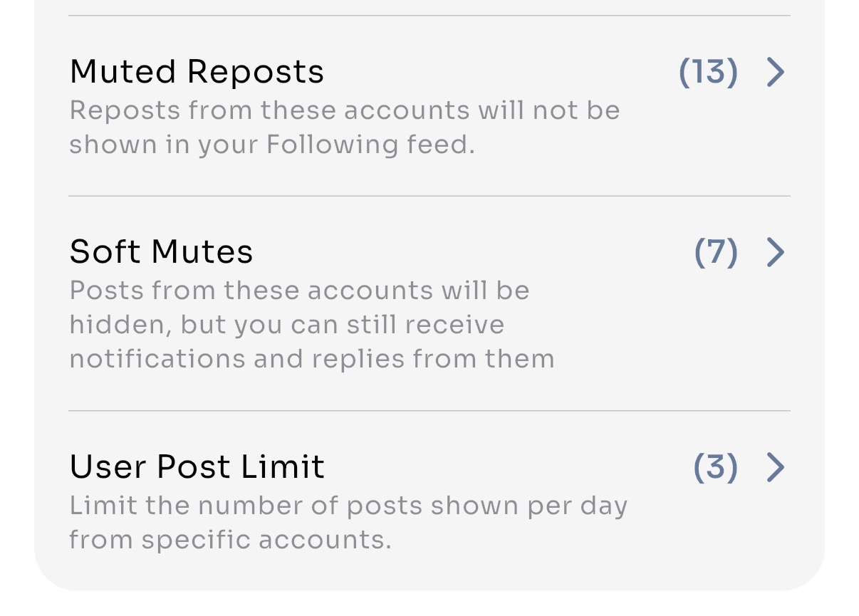Tap "from specific accounts" text line
This screenshot has width=859, height=616.
coord(230,540)
